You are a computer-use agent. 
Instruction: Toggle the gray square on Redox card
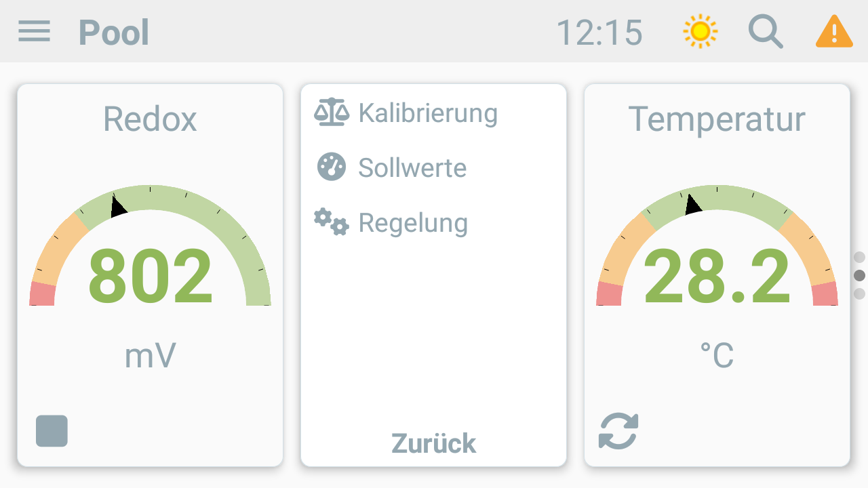point(52,431)
